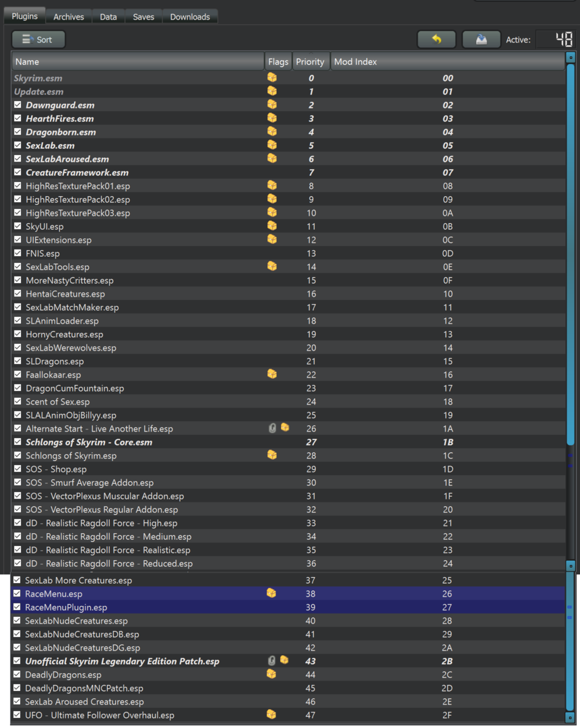
Task: Toggle the CreatureFramework.esm checkbox
Action: (x=18, y=173)
